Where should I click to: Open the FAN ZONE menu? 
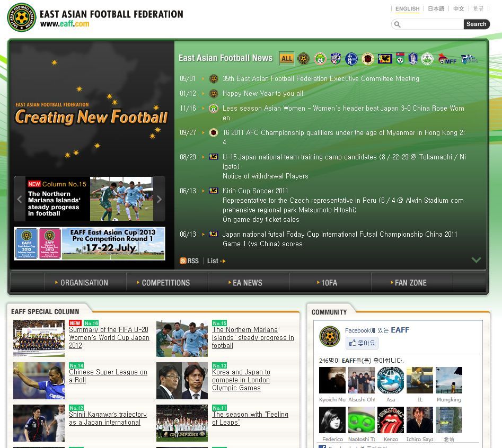[x=412, y=283]
